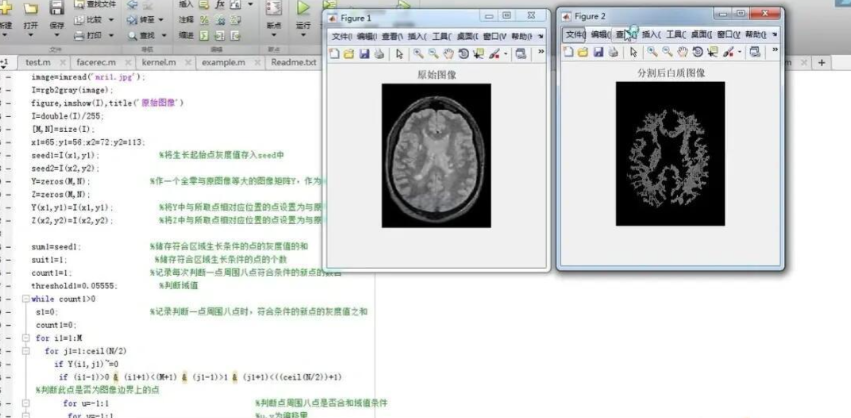Open the 文件 menu in Figure 2
Screen dimensions: 851x418
pyautogui.click(x=575, y=35)
